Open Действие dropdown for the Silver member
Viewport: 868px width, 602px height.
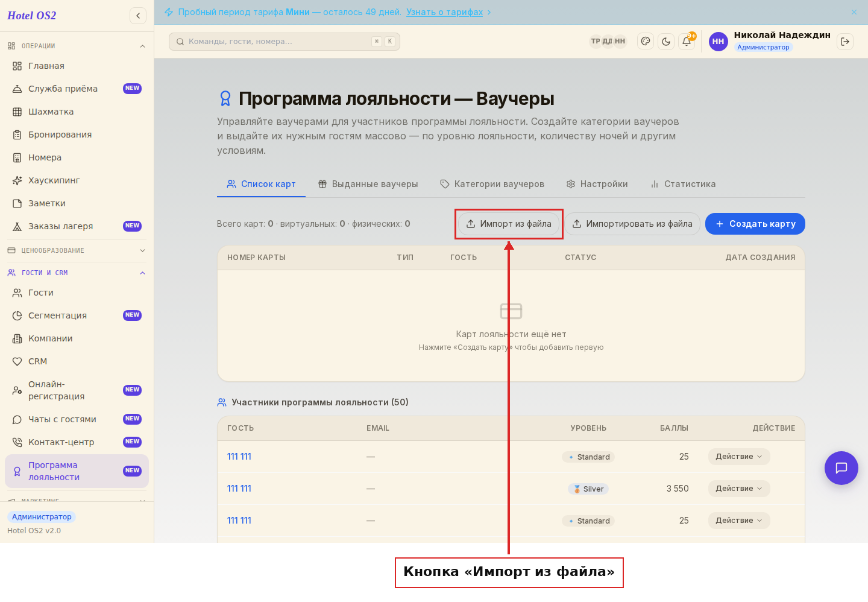click(x=739, y=489)
